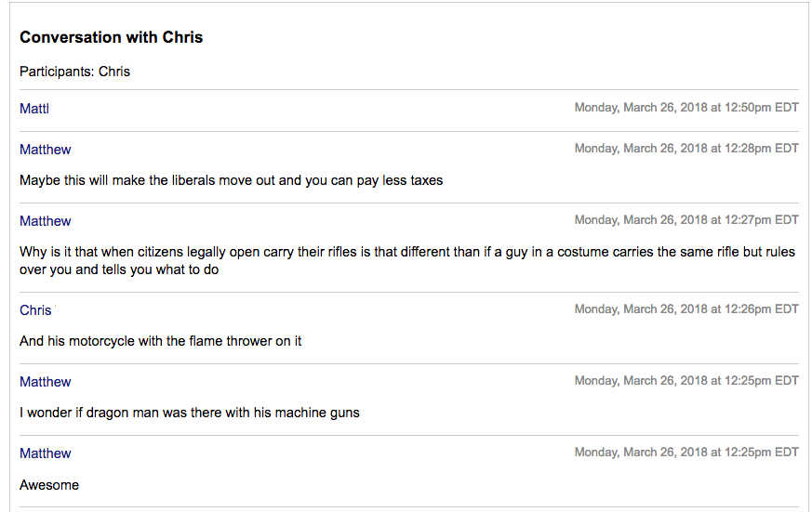Open Matthew's name above the liberals message
The height and width of the screenshot is (512, 812).
point(45,150)
